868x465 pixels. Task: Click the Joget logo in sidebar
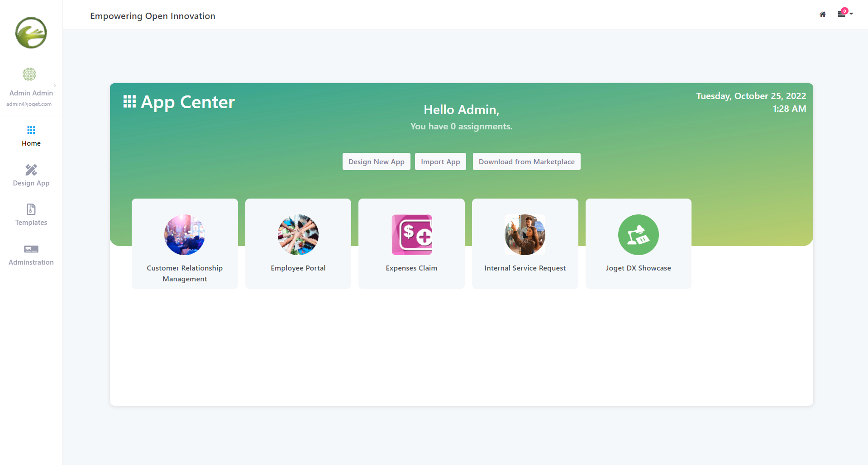(31, 33)
